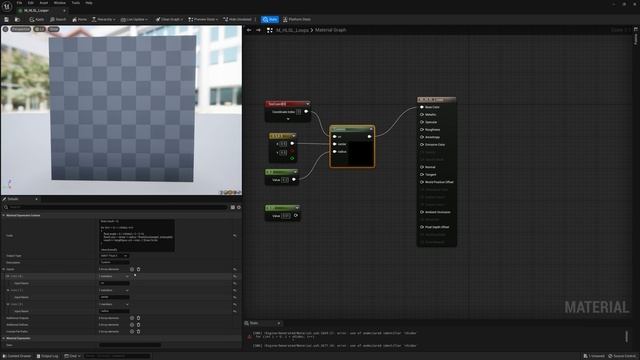Click the Pixel Depth Offset pin
This screenshot has width=640, height=360.
422,227
